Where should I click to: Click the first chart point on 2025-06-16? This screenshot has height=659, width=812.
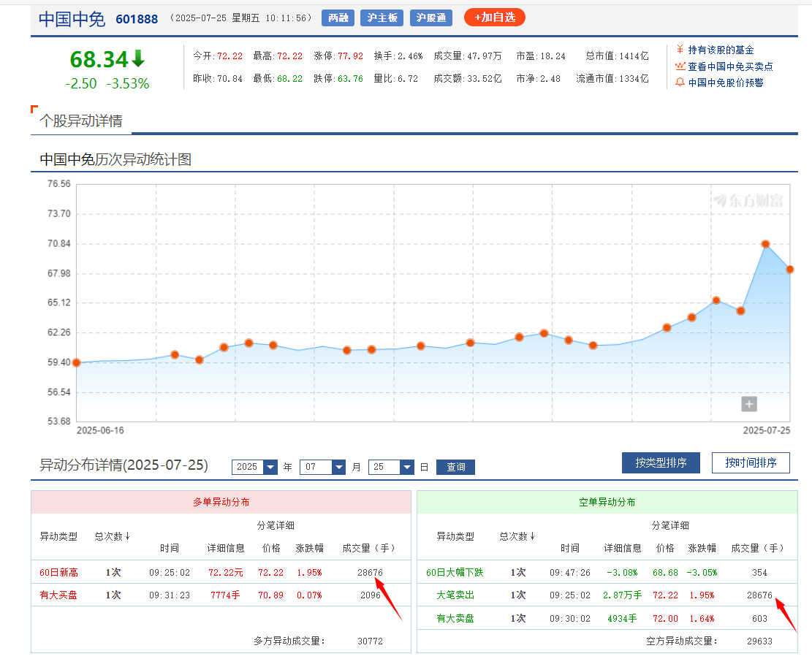coord(77,362)
